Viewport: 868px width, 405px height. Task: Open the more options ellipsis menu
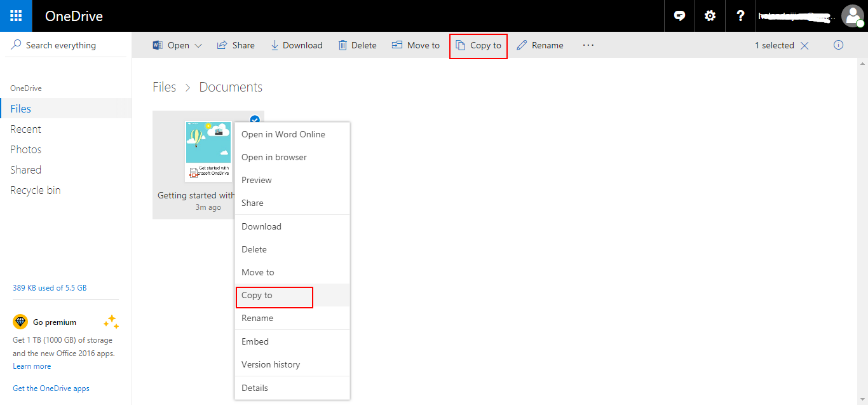588,45
